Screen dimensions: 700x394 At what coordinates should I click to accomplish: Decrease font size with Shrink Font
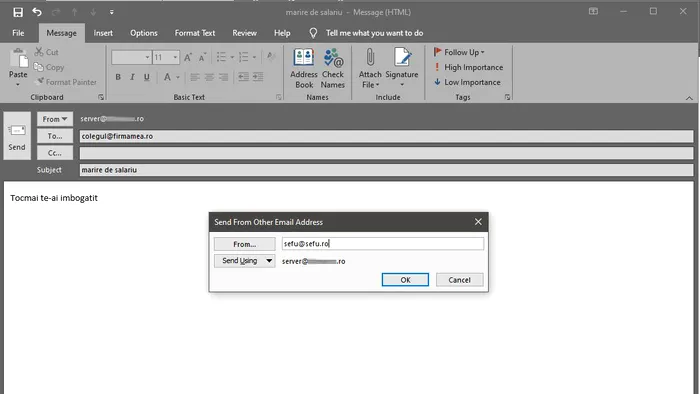point(202,57)
